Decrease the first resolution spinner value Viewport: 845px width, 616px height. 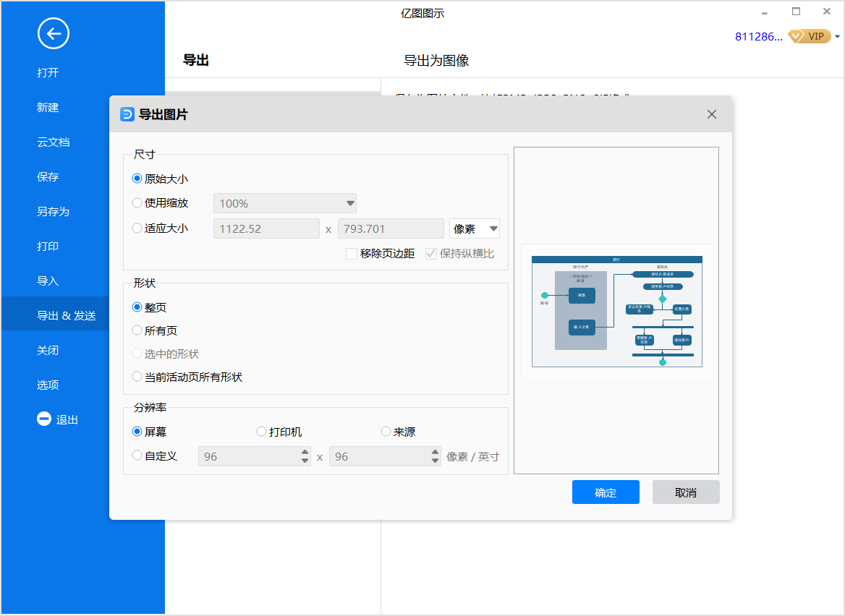pyautogui.click(x=305, y=461)
